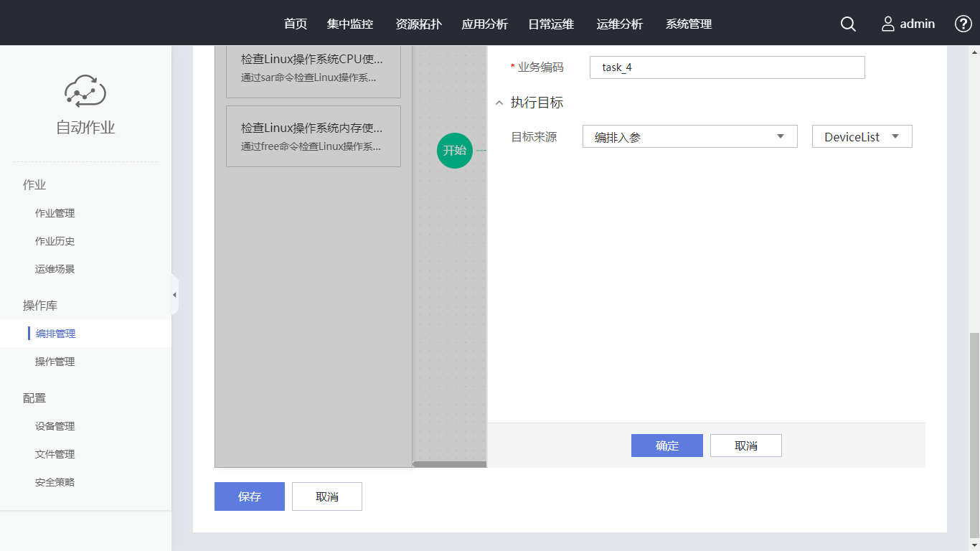This screenshot has width=980, height=551.
Task: Click 取消 next to the 确定 button
Action: click(745, 446)
